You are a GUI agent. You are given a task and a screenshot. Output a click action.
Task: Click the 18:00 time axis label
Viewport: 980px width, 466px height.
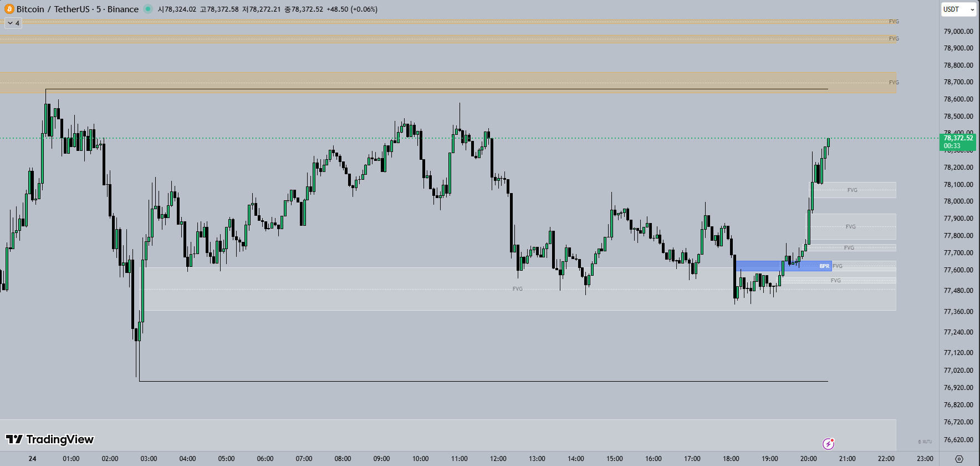(731, 459)
